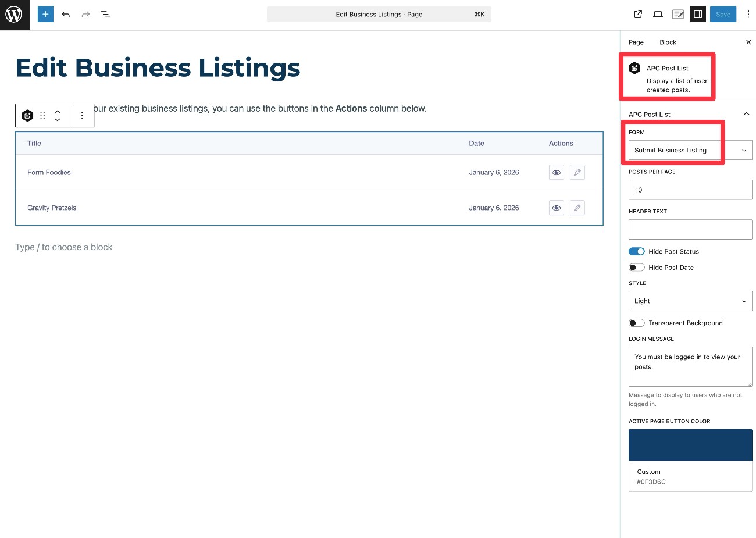The height and width of the screenshot is (538, 756).
Task: Click the Save button
Action: click(723, 14)
